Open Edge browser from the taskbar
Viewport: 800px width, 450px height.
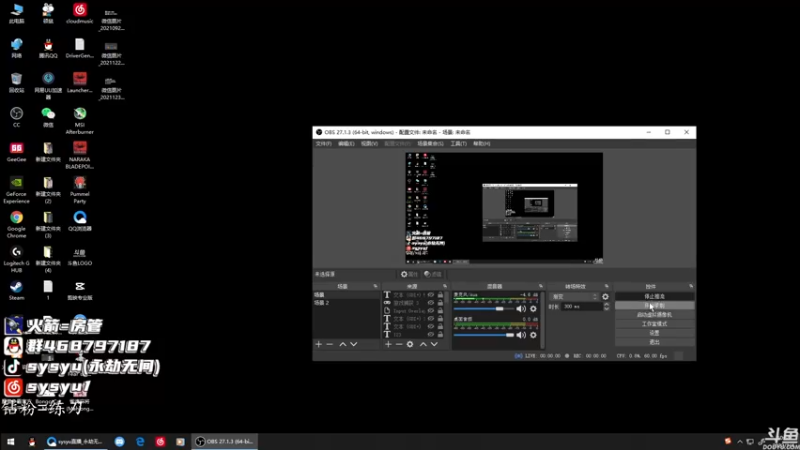click(x=140, y=441)
